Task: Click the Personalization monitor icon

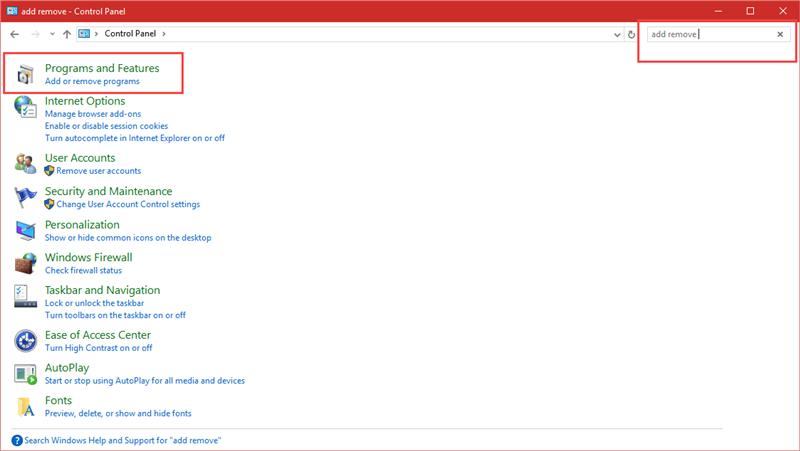Action: pos(25,231)
